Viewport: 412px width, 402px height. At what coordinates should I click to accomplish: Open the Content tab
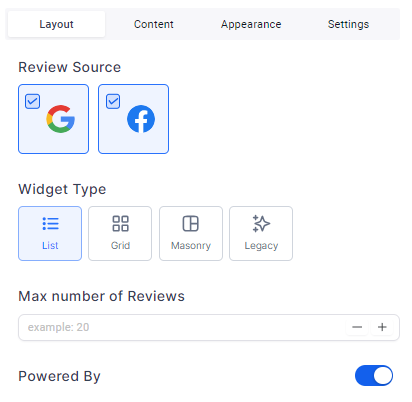click(154, 24)
